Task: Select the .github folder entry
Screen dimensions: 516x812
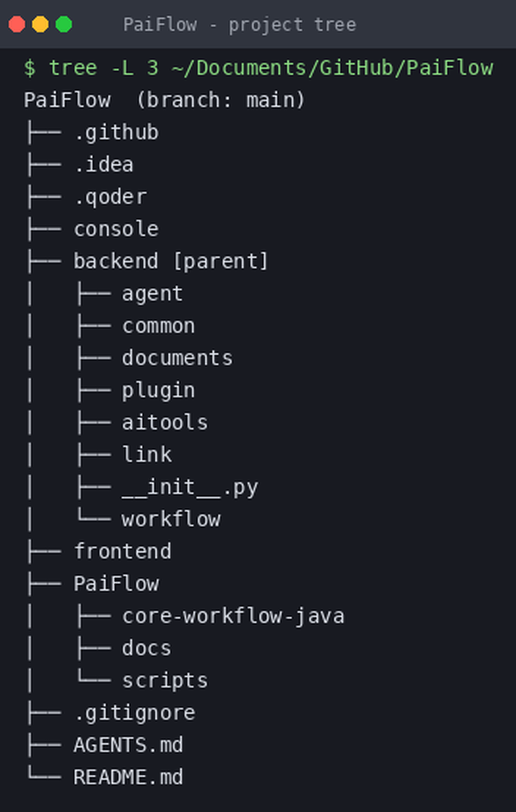Action: pos(116,133)
